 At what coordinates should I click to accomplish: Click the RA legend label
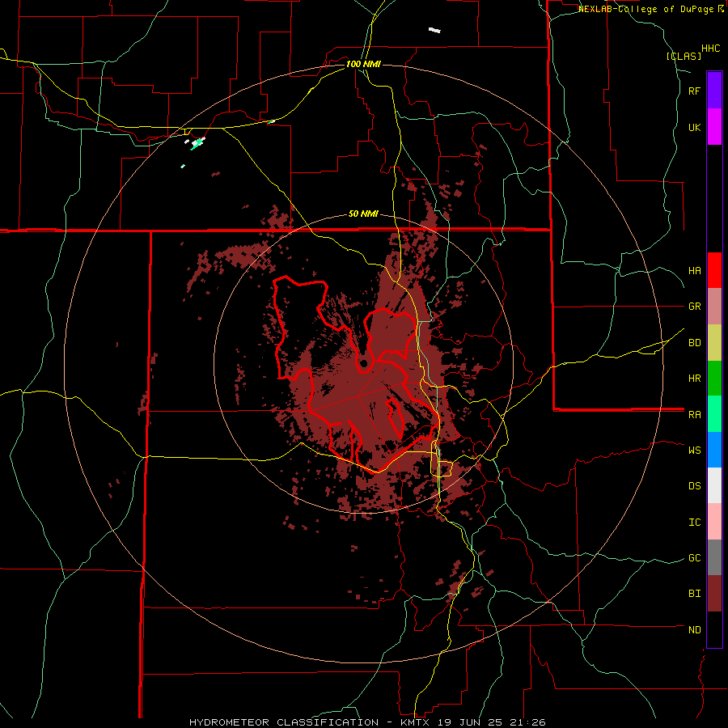[x=695, y=415]
